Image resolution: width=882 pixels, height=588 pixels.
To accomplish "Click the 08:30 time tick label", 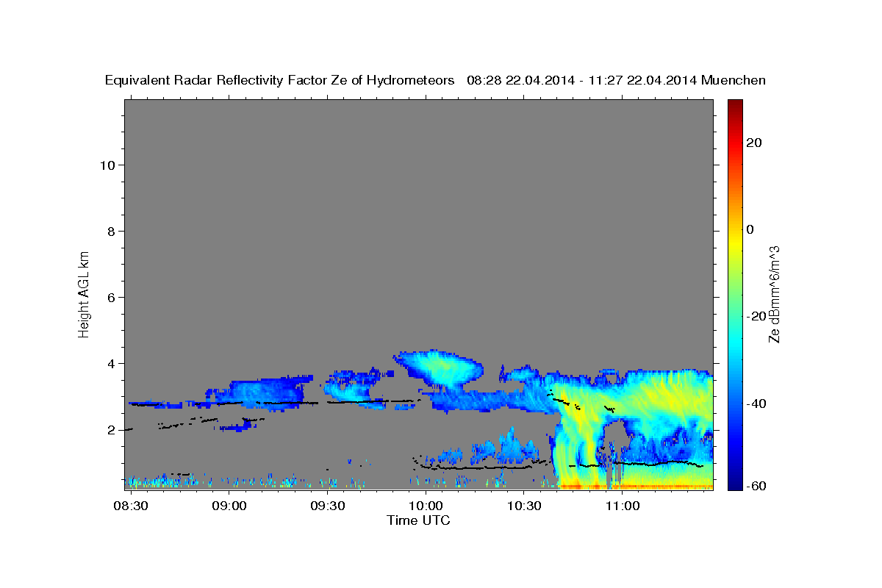I will click(x=132, y=506).
